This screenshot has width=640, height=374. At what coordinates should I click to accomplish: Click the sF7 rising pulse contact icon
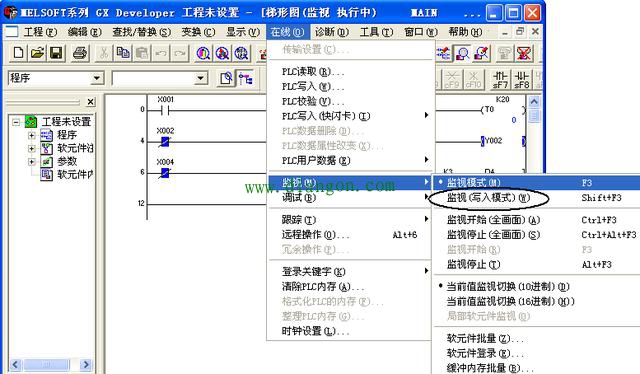click(500, 79)
